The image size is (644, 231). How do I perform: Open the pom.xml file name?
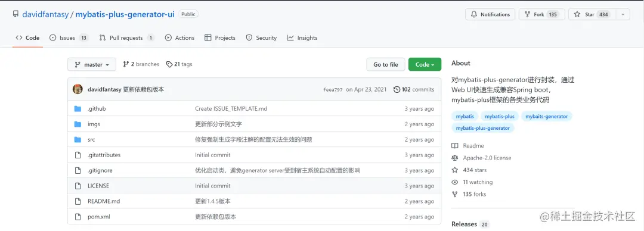98,217
